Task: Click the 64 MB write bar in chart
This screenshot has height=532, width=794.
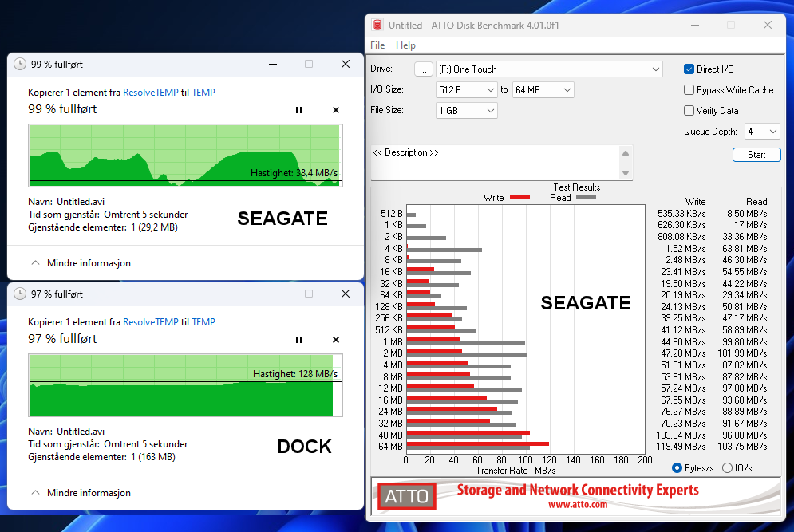Action: coord(477,443)
